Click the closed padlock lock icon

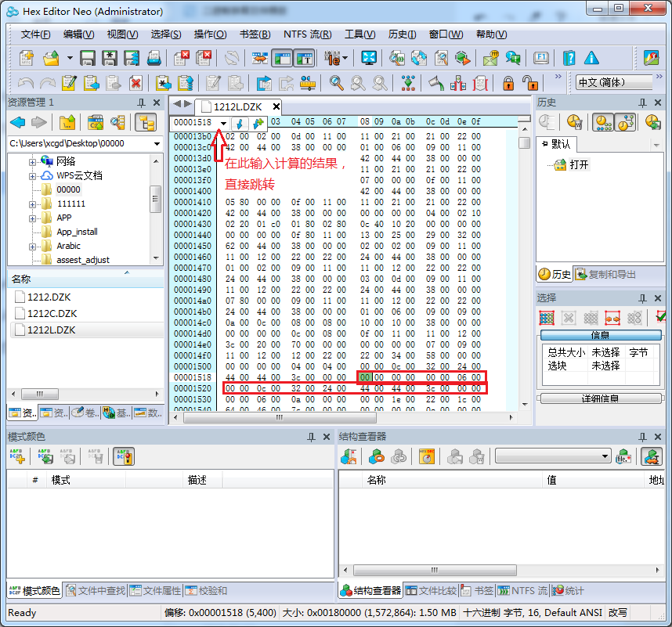click(509, 83)
